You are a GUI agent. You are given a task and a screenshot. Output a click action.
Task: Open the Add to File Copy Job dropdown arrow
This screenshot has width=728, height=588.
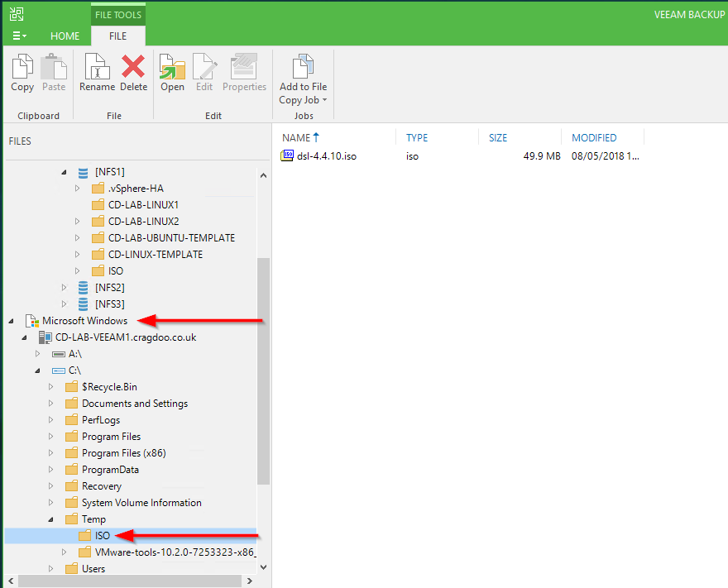pos(324,100)
